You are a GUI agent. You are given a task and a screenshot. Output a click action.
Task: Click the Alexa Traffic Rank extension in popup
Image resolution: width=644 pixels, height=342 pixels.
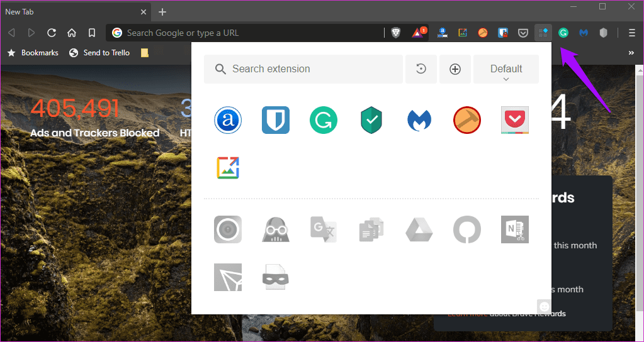(228, 120)
